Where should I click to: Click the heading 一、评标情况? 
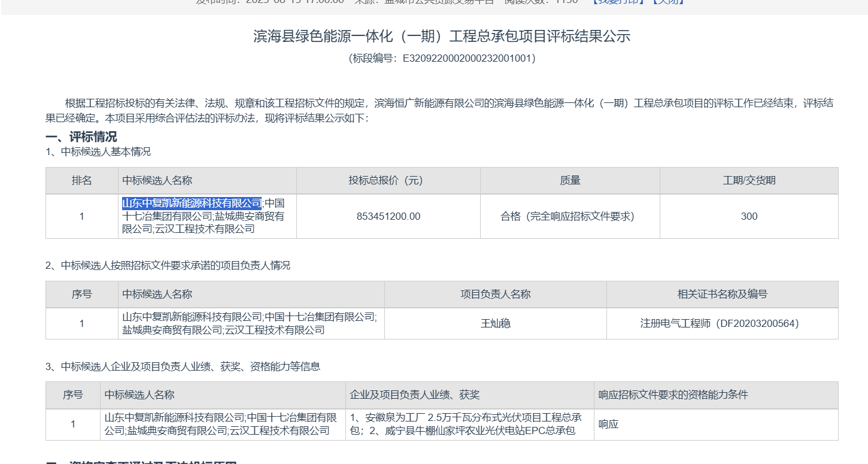tap(81, 137)
